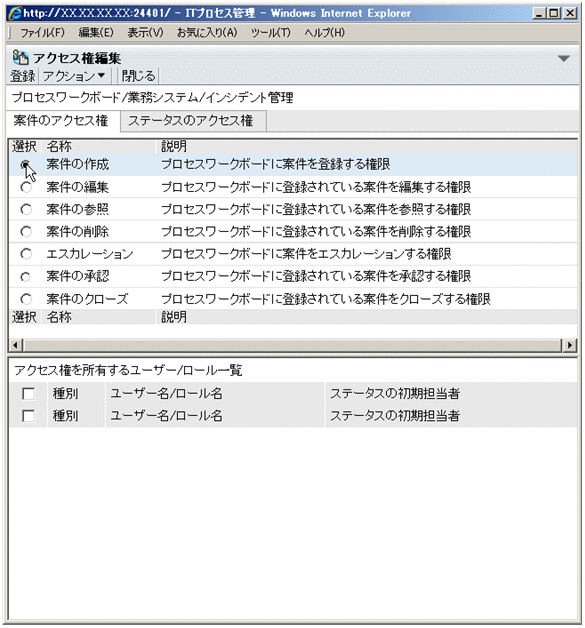Open the 表示(V) menu

[145, 32]
